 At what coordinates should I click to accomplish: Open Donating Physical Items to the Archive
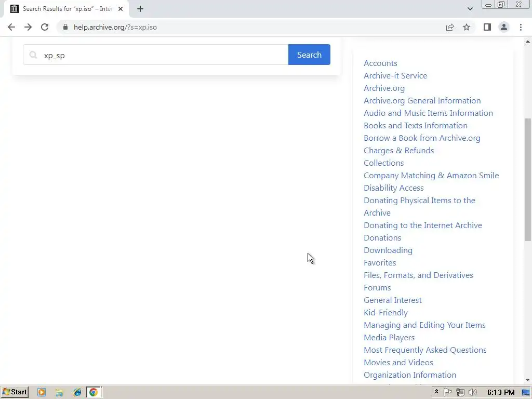point(419,206)
